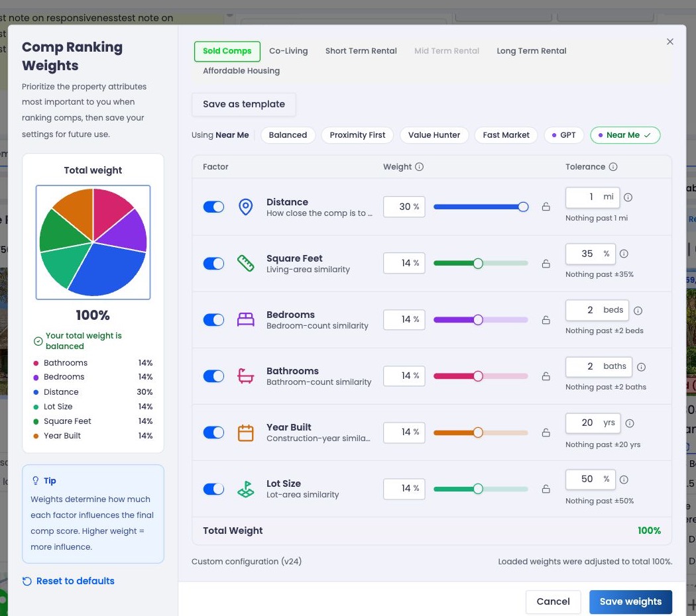Toggle the Distance factor off
The image size is (696, 616).
tap(213, 207)
